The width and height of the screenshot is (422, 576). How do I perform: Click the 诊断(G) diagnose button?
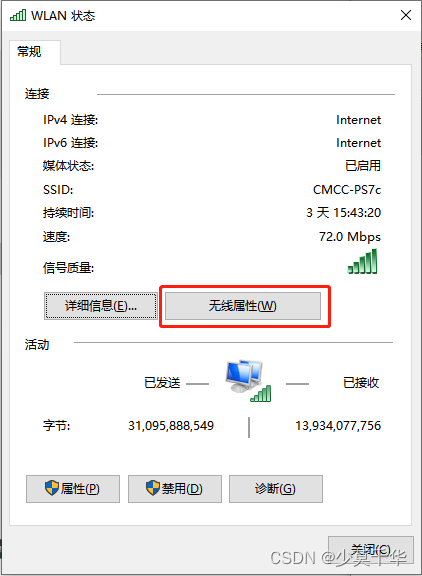click(276, 489)
